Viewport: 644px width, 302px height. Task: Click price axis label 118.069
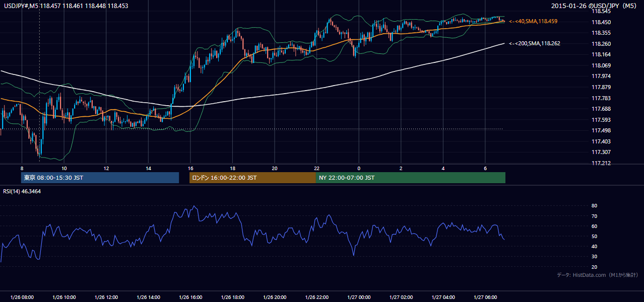tap(601, 65)
